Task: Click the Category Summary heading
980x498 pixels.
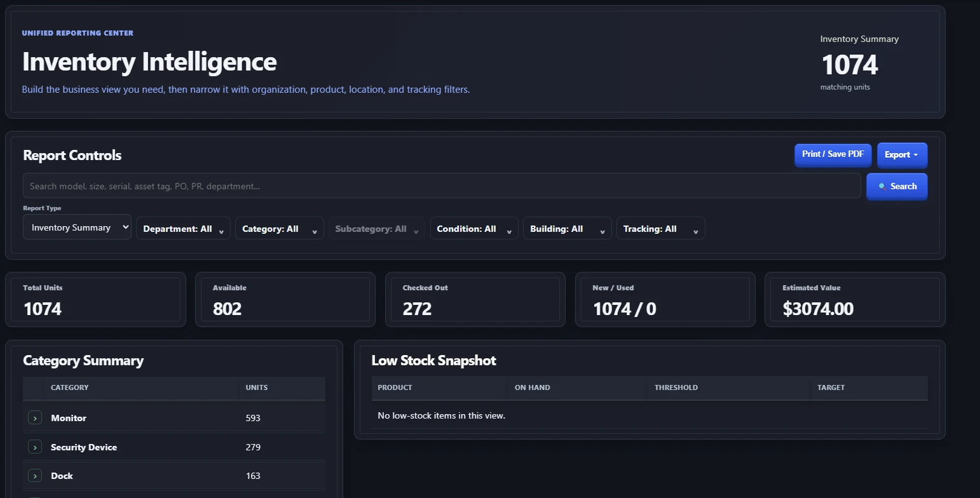Action: pos(83,361)
